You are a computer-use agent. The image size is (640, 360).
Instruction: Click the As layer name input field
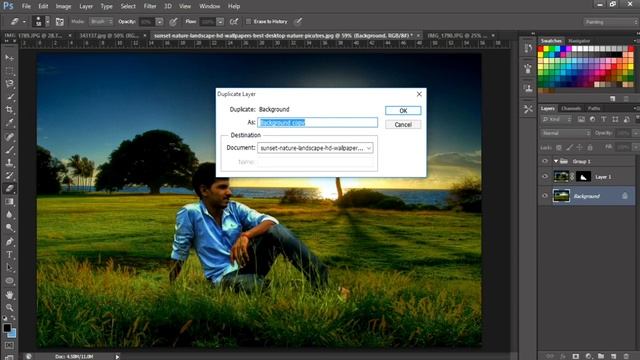coord(318,122)
